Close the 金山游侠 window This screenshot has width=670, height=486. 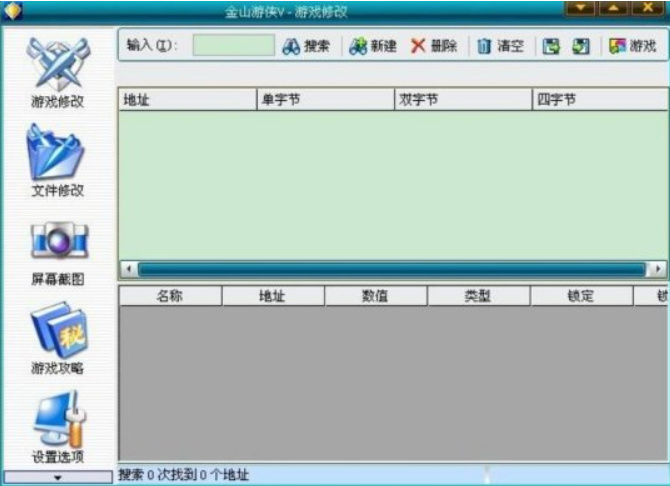pyautogui.click(x=648, y=8)
